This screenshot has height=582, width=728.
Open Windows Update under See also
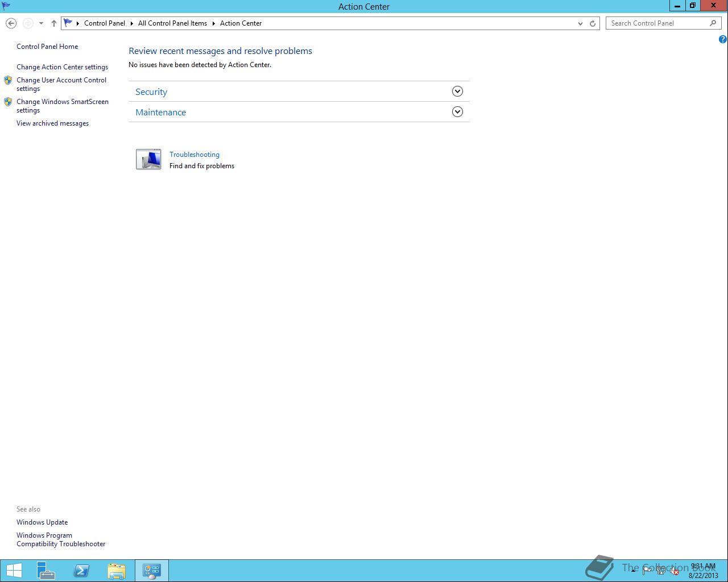[x=42, y=522]
